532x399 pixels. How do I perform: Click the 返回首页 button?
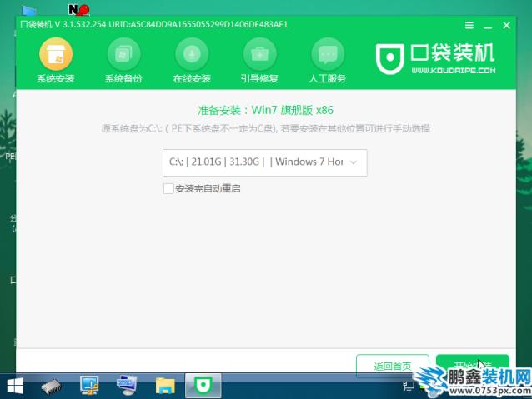393,365
